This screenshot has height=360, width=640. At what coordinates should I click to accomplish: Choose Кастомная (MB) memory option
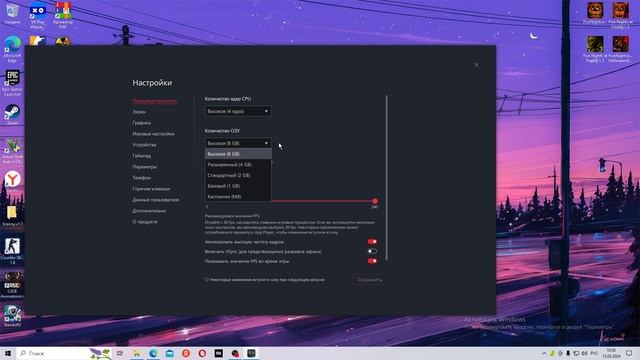(238, 196)
